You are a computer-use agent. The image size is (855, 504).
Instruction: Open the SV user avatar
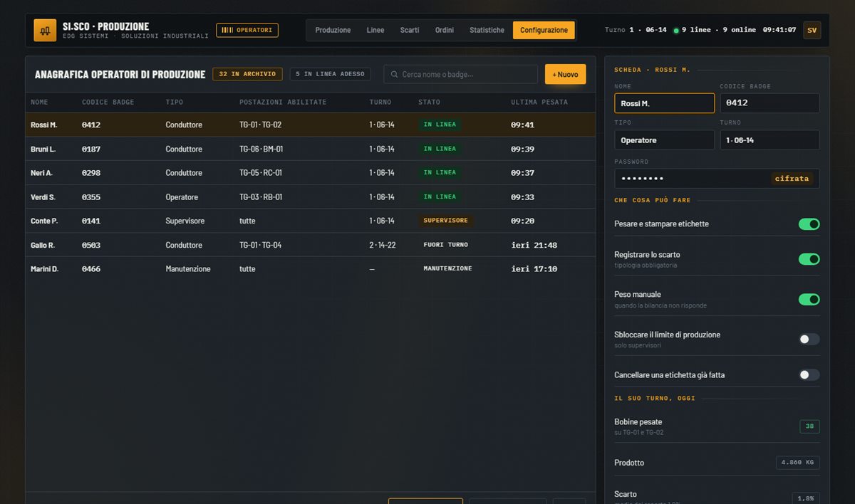pos(812,30)
